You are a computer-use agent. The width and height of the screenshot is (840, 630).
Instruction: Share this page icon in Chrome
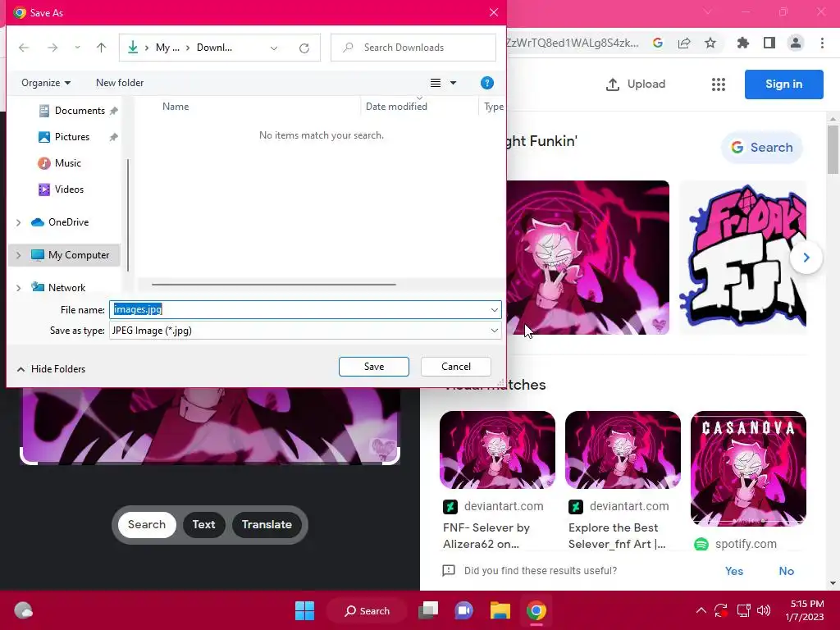(x=684, y=43)
